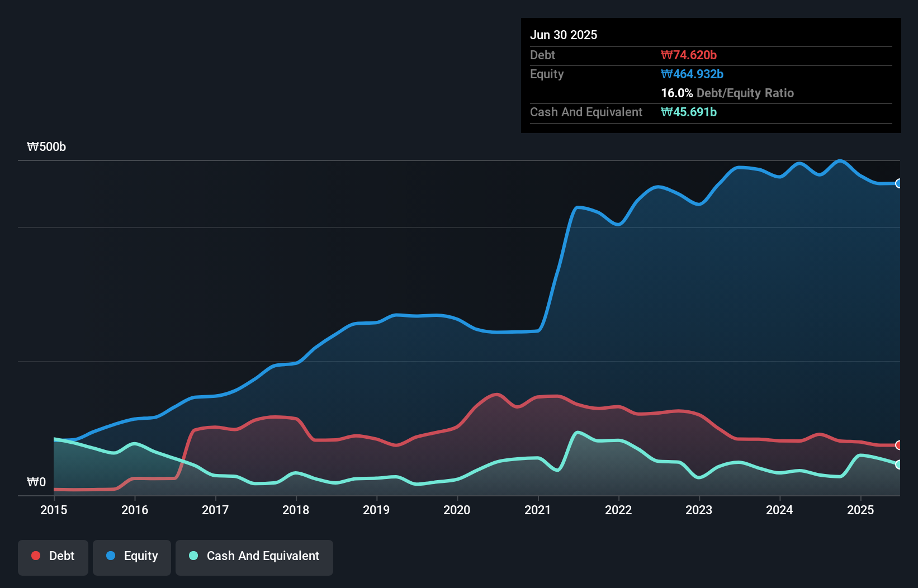Click the Debt endpoint marker on the chart
Image resolution: width=918 pixels, height=588 pixels.
click(x=898, y=445)
